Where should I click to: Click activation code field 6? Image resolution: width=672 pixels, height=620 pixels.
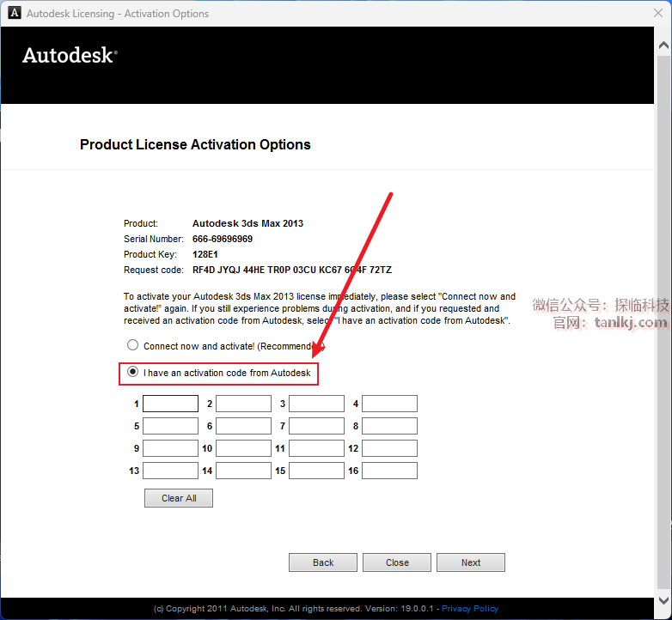tap(243, 426)
